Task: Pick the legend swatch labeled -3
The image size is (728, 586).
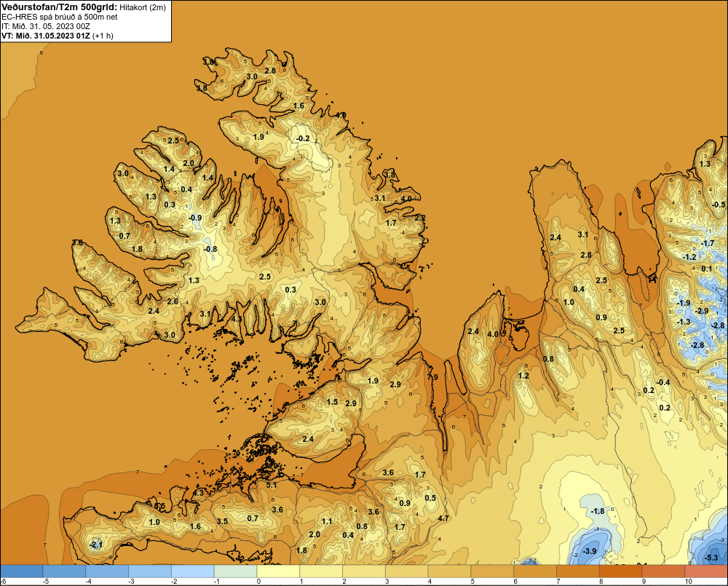Action: (x=150, y=571)
